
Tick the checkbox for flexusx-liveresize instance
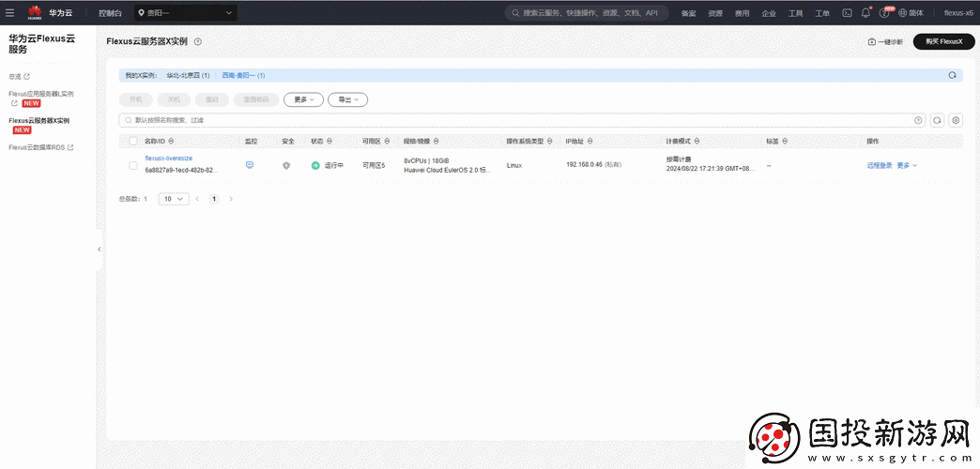pos(133,165)
